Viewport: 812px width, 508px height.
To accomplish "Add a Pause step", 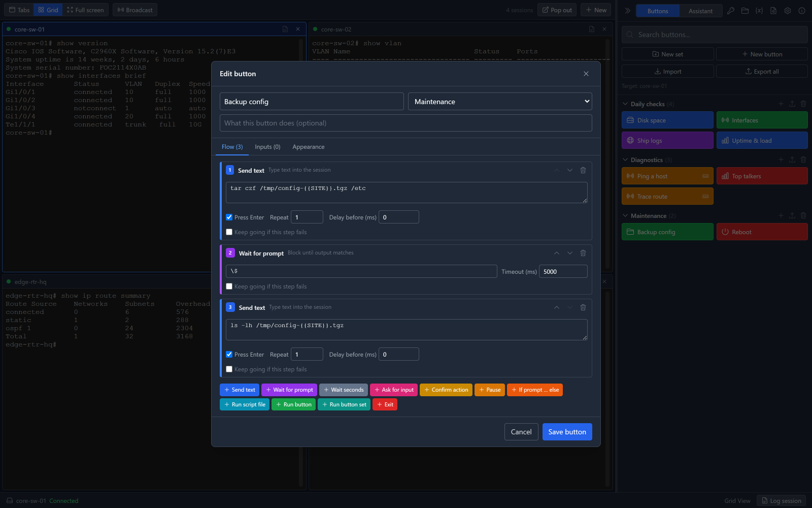I will point(490,390).
